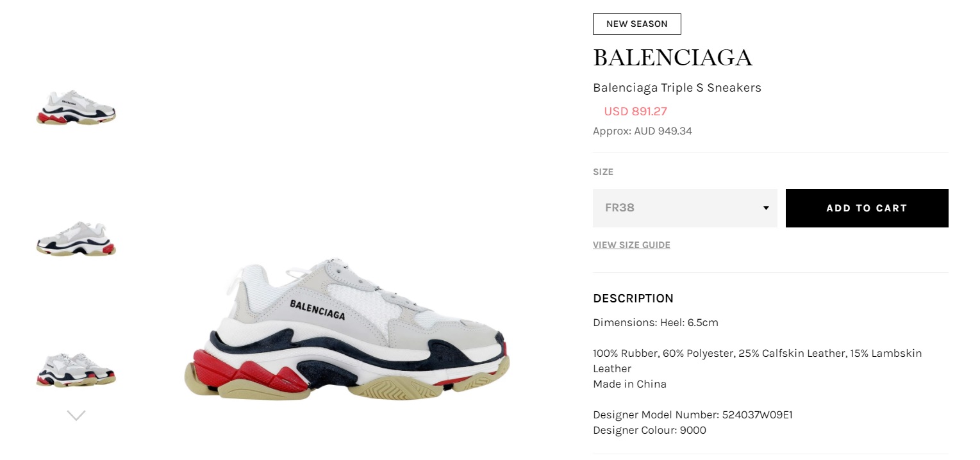
Task: Open the View Size Guide link
Action: (x=631, y=245)
